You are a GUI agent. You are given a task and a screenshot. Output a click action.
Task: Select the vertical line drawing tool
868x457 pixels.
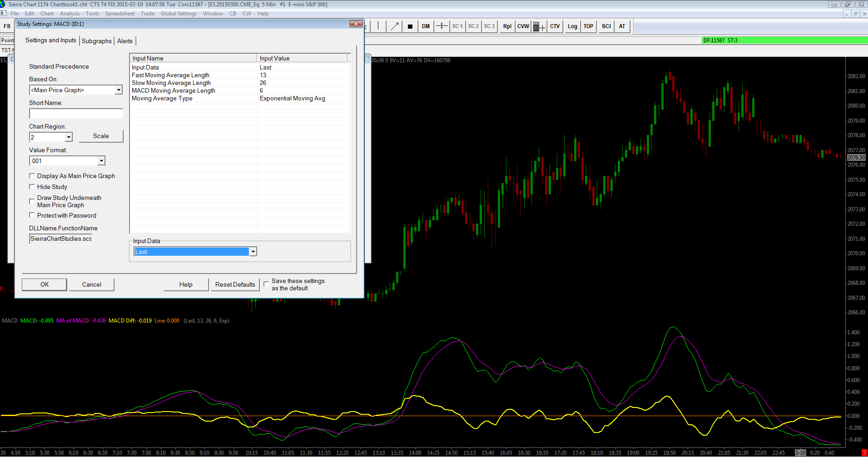point(378,26)
